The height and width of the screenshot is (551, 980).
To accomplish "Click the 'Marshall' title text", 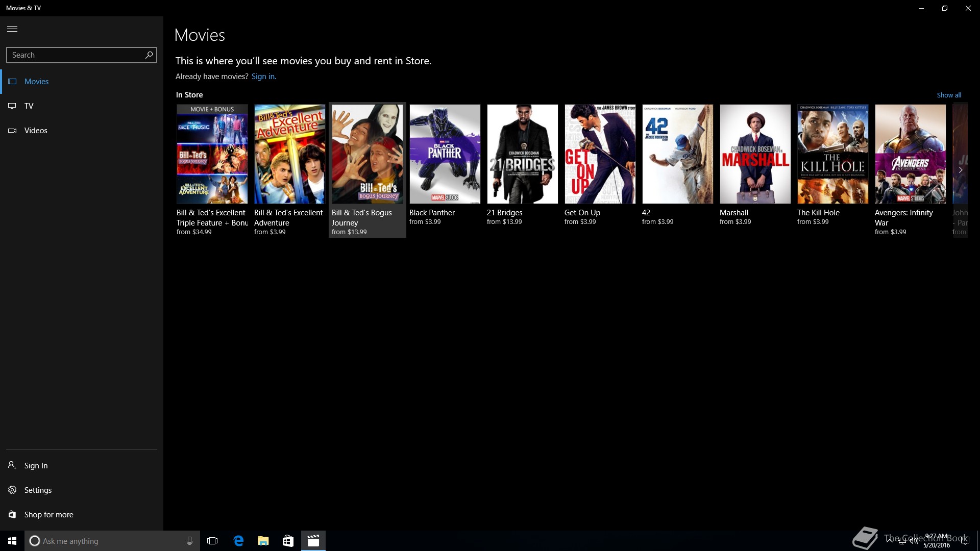I will [x=734, y=213].
